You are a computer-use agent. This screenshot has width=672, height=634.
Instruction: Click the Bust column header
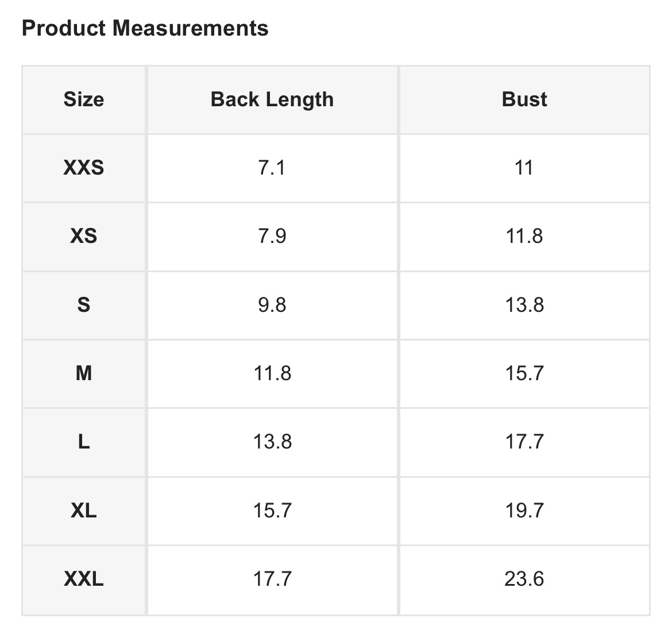click(524, 99)
